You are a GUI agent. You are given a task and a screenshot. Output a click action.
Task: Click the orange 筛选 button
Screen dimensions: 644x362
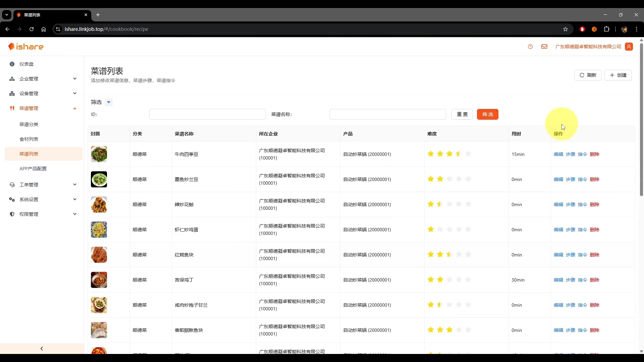click(487, 114)
